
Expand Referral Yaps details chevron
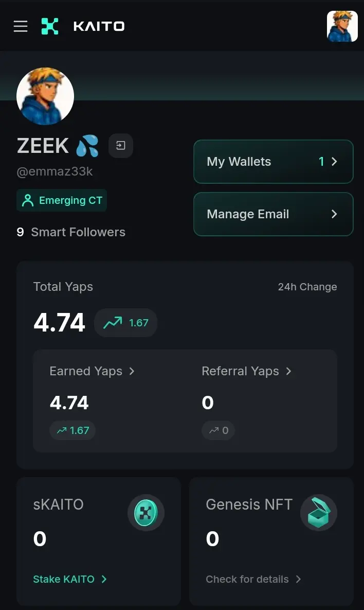tap(288, 371)
